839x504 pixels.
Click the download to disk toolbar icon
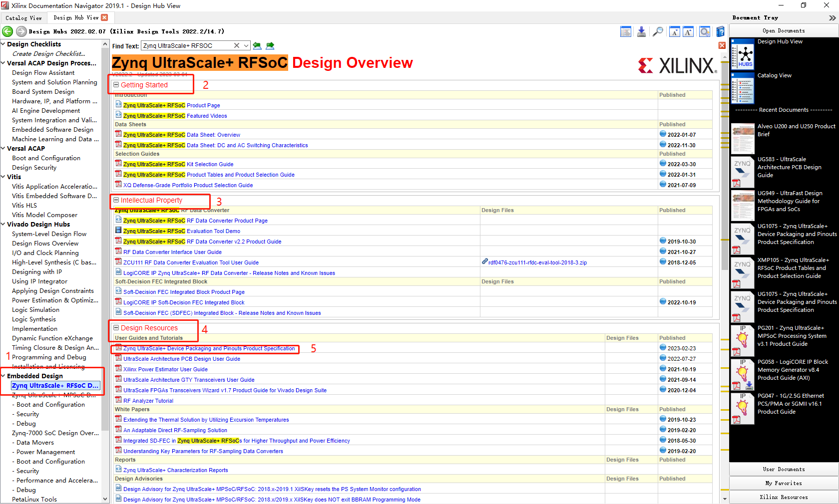click(642, 32)
